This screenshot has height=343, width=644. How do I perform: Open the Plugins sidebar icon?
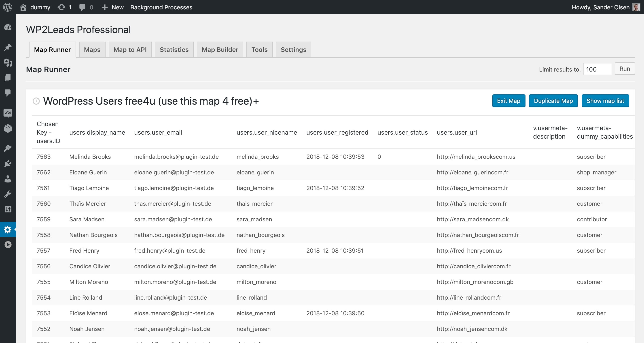(8, 164)
